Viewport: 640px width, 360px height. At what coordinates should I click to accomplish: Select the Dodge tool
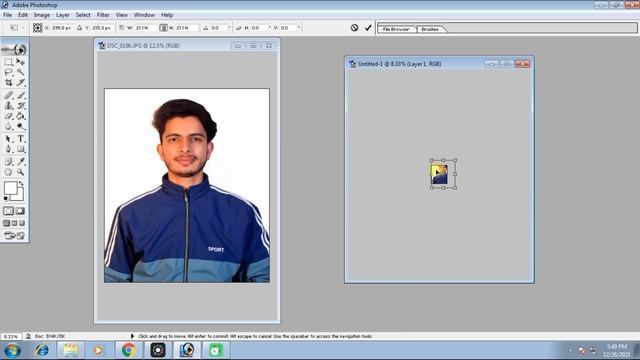pyautogui.click(x=20, y=127)
